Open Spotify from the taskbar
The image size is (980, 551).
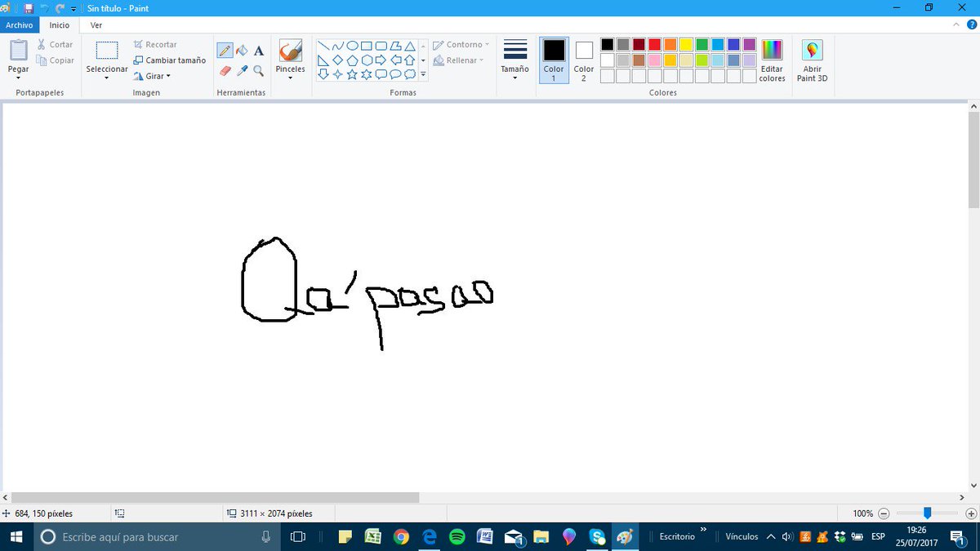point(457,536)
